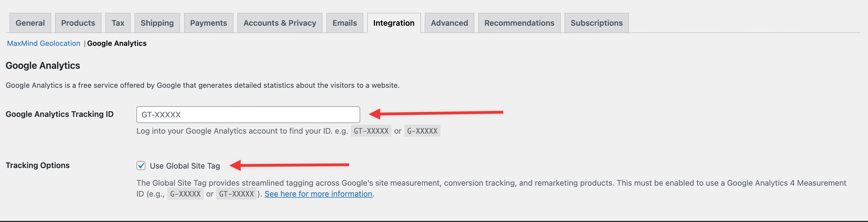
Task: Switch to the Tax settings tab
Action: (x=118, y=23)
